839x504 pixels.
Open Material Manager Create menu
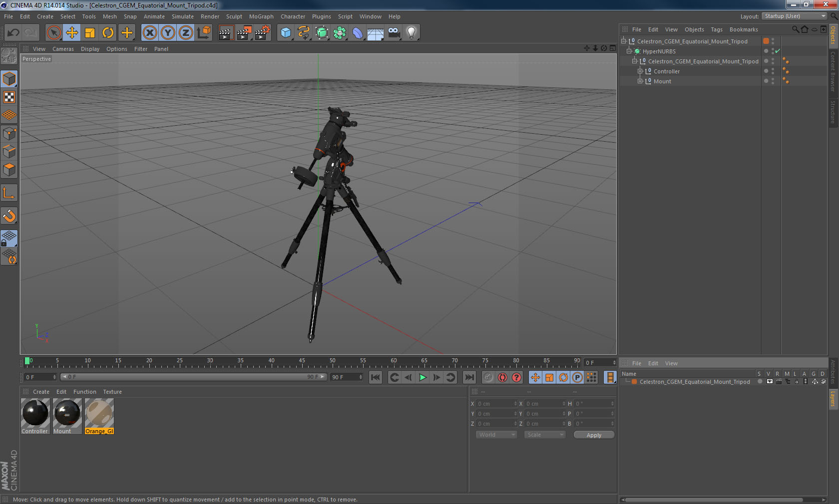point(41,392)
